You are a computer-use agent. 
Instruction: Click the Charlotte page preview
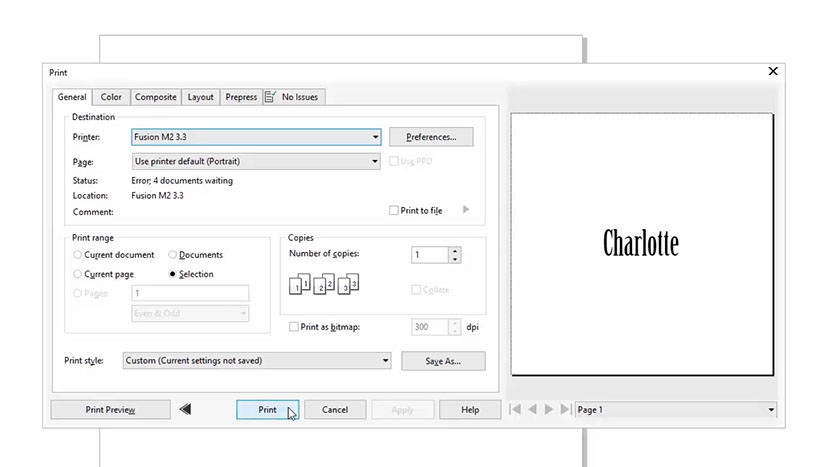tap(641, 243)
